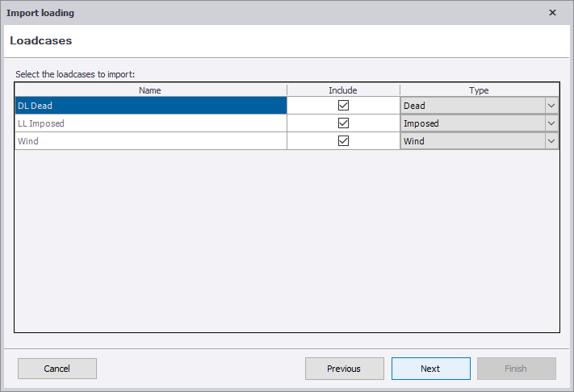Toggle Include checkbox for LL Imposed
This screenshot has width=574, height=392.
(x=343, y=123)
